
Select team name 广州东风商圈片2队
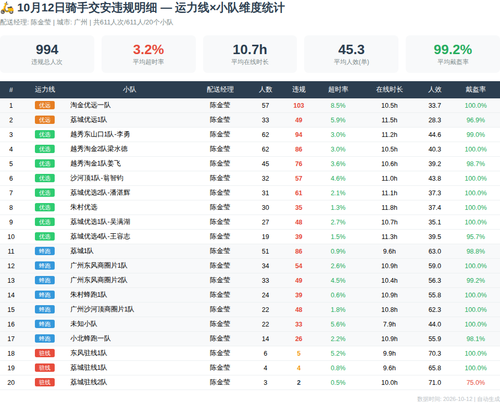99,280
